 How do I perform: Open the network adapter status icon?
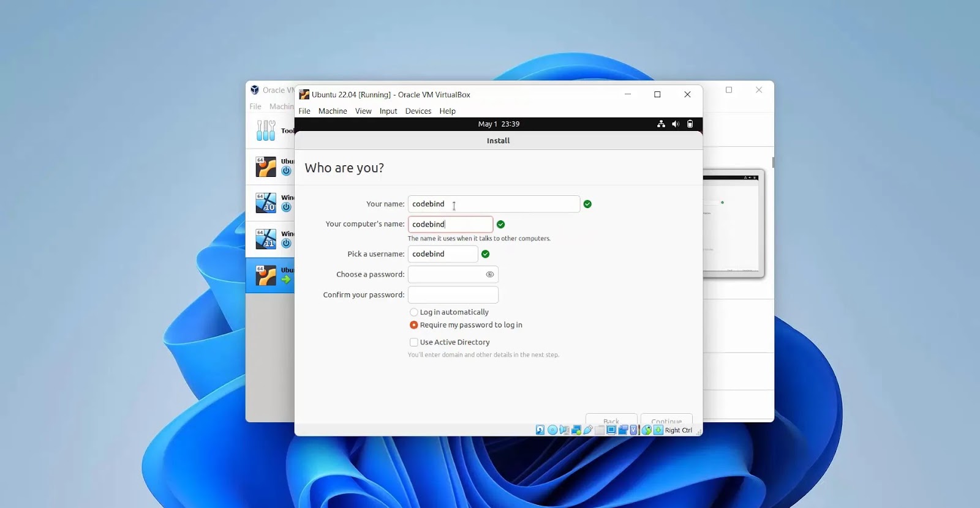576,430
